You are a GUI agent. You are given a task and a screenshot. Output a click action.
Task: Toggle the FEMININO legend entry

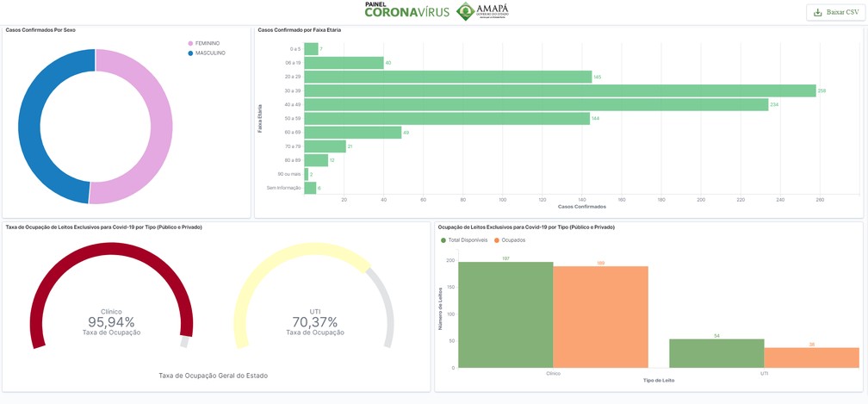(x=204, y=43)
